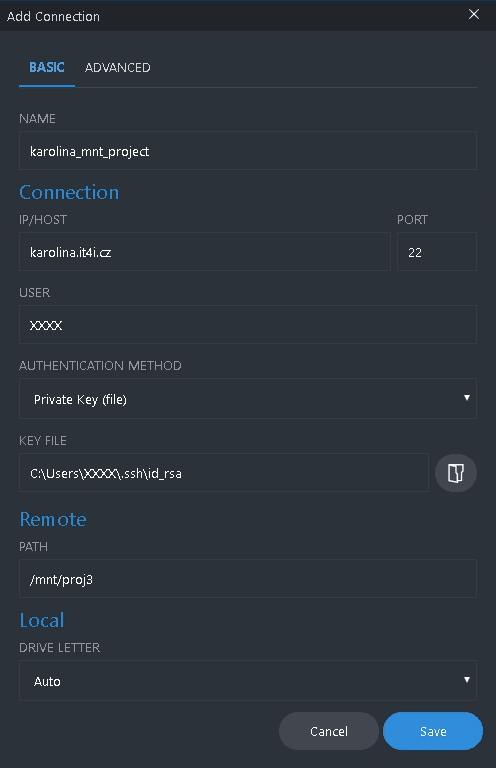Click into the USER input field
The image size is (496, 768).
point(248,325)
